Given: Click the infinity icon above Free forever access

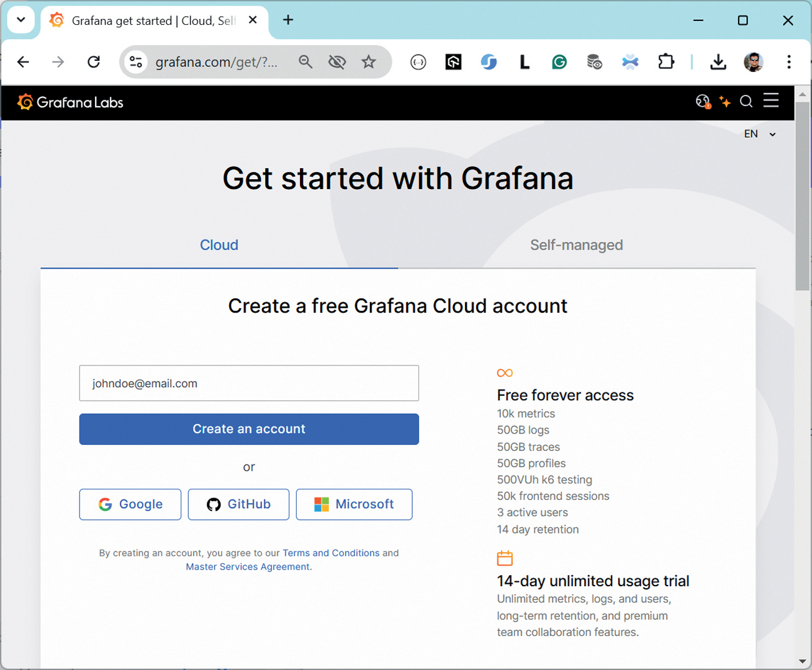Looking at the screenshot, I should click(x=505, y=373).
